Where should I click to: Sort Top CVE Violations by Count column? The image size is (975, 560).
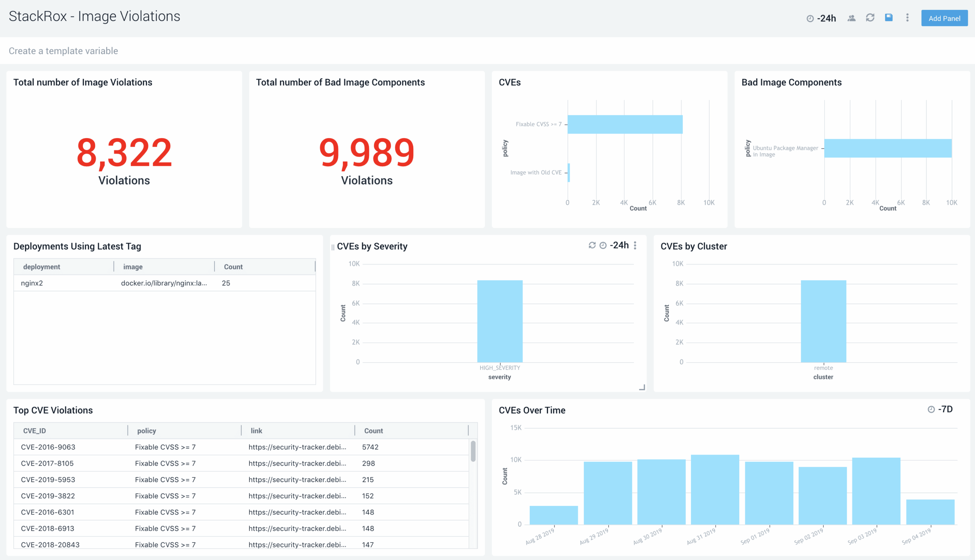[373, 431]
